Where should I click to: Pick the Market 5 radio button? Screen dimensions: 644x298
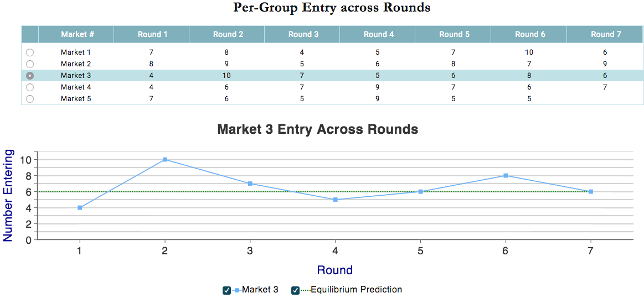[30, 99]
